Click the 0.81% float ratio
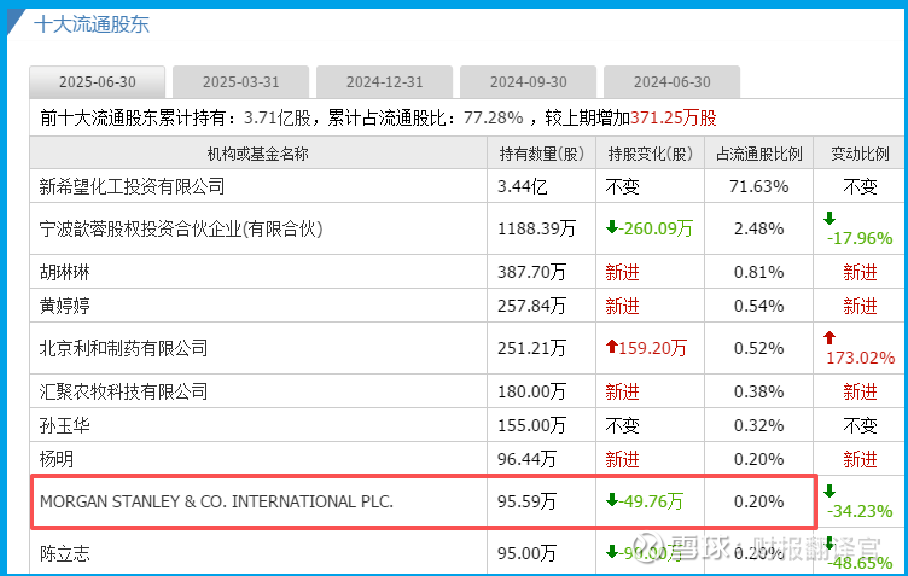Viewport: 908px width, 576px height. coord(759,272)
